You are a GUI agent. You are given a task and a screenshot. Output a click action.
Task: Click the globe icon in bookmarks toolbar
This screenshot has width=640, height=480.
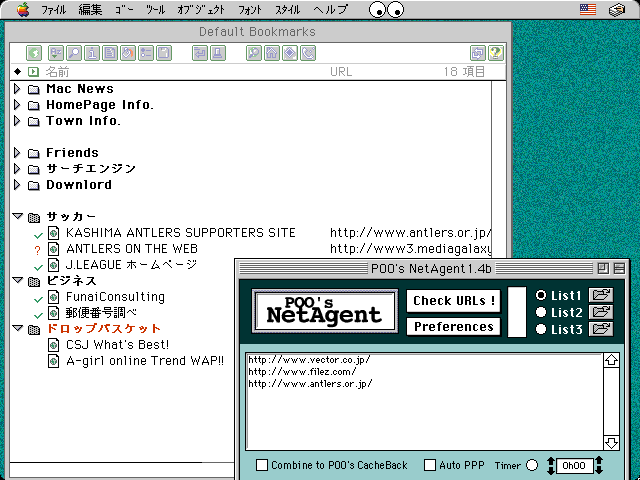click(34, 53)
